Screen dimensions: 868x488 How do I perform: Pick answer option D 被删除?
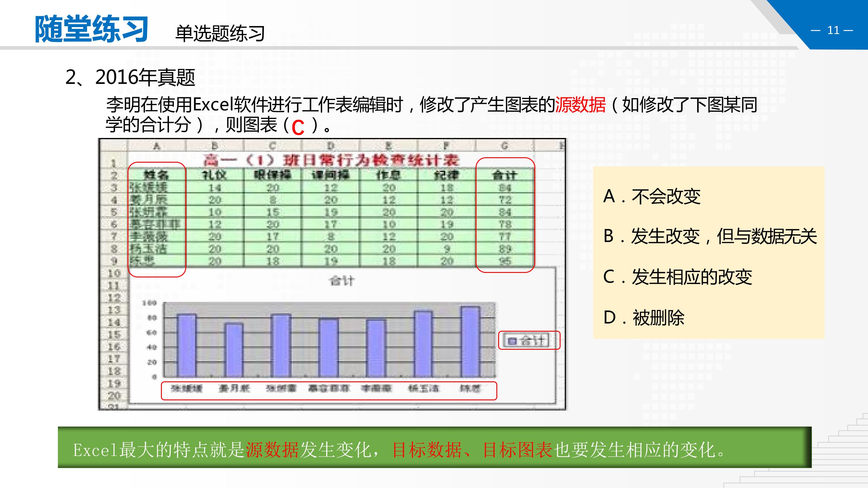tap(643, 317)
